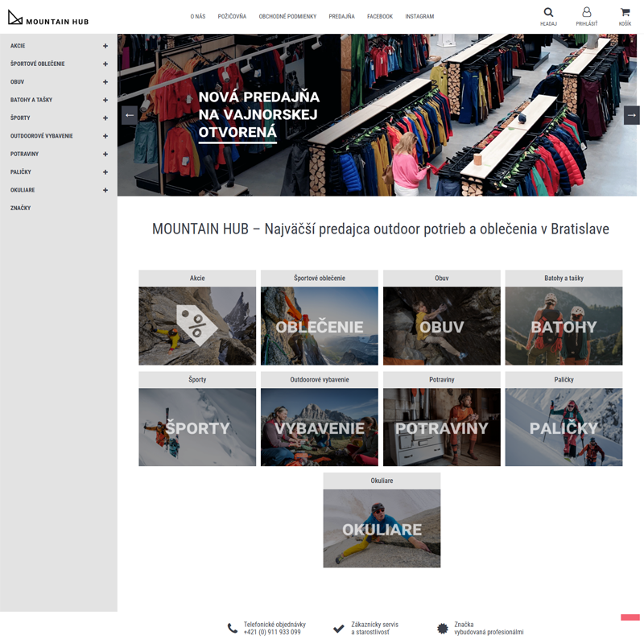This screenshot has width=644, height=644.
Task: Go to previous slide with left arrow
Action: pos(130,115)
